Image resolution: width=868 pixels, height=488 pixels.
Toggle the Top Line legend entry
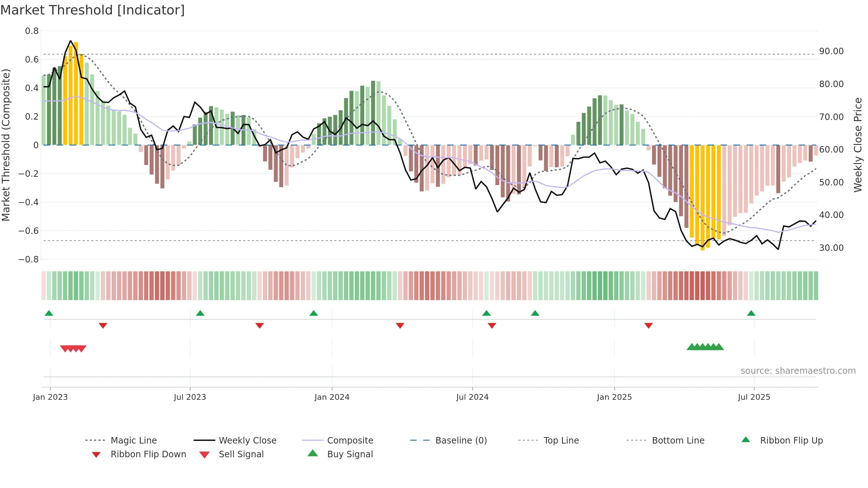click(549, 440)
